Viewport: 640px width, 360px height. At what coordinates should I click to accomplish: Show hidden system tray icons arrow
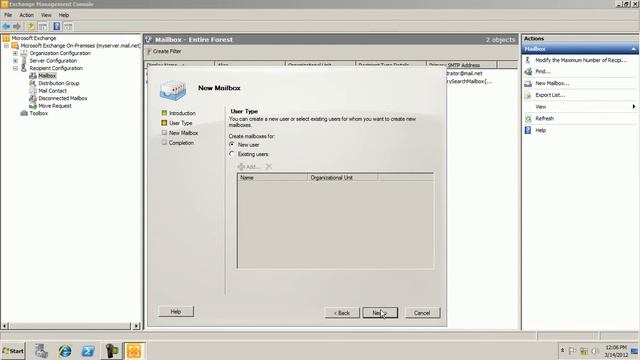[x=562, y=351]
